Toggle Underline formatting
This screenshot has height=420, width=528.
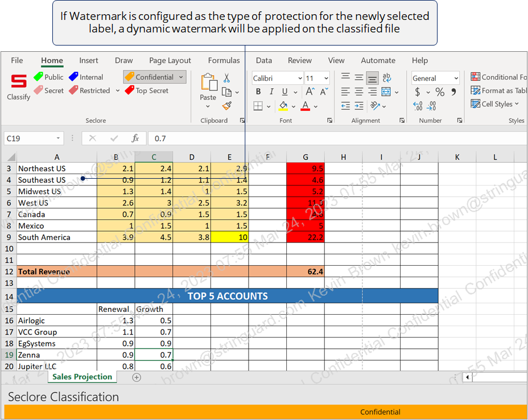[x=285, y=92]
